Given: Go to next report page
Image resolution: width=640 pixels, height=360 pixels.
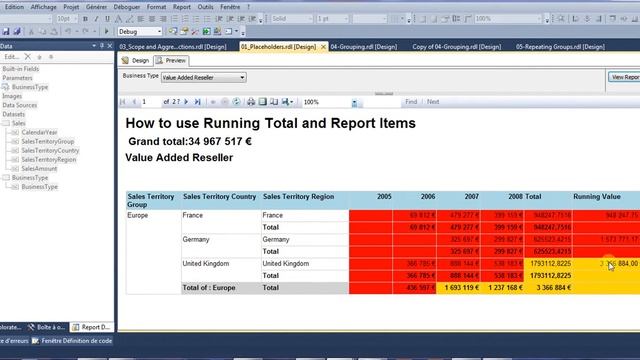Looking at the screenshot, I should pyautogui.click(x=186, y=102).
